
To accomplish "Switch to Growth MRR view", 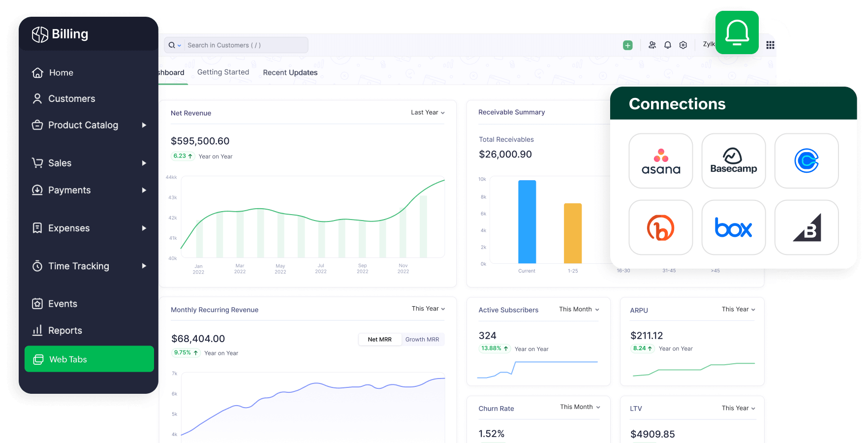I will [x=422, y=339].
